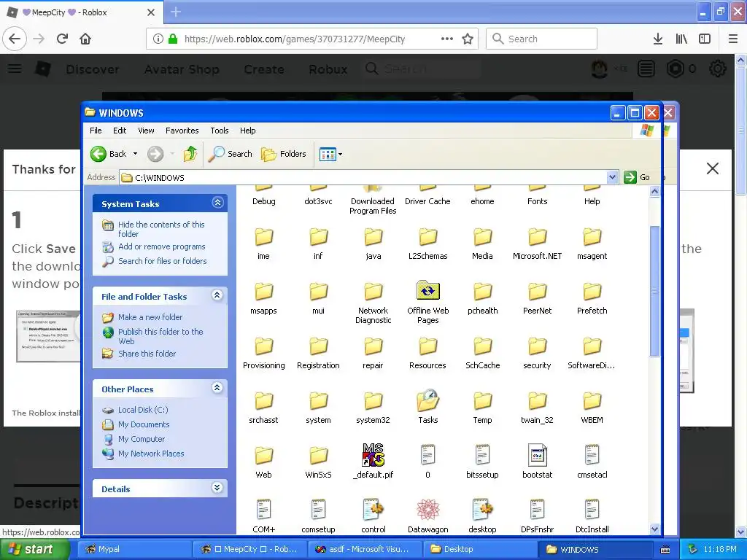The image size is (747, 560).
Task: Open the Help menu
Action: point(248,131)
